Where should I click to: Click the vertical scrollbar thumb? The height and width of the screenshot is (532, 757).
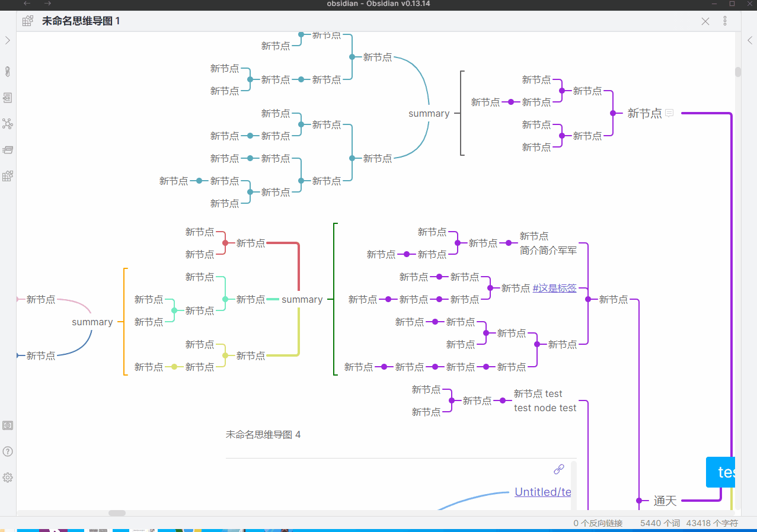[738, 72]
